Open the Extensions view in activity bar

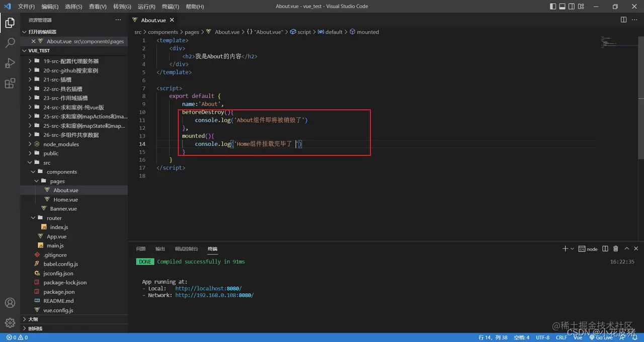pos(10,83)
